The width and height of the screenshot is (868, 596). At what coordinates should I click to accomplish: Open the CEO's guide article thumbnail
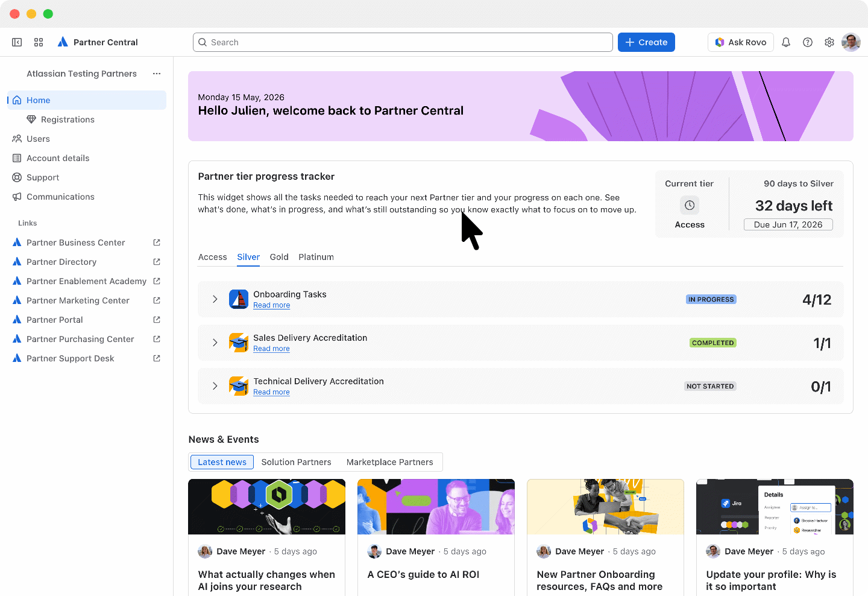click(x=436, y=507)
